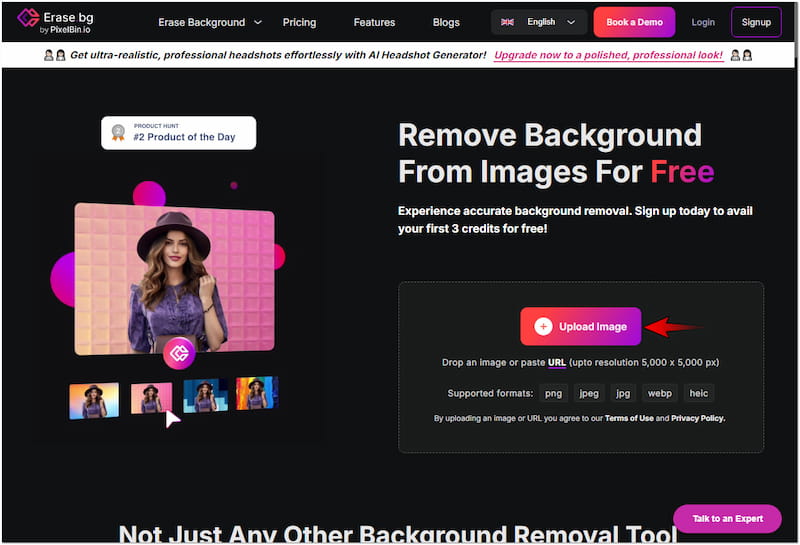Open the Pricing page

click(299, 22)
